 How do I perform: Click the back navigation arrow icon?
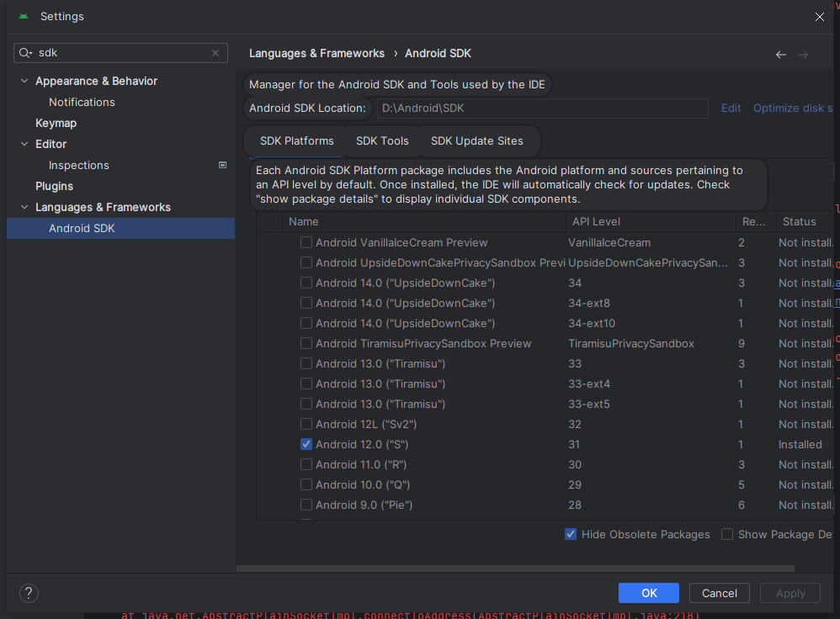(x=780, y=54)
